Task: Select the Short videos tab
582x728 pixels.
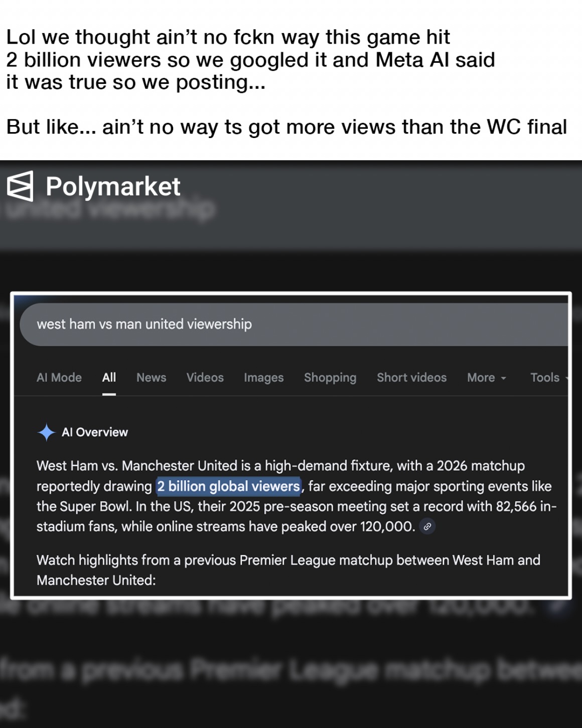Action: click(x=411, y=378)
